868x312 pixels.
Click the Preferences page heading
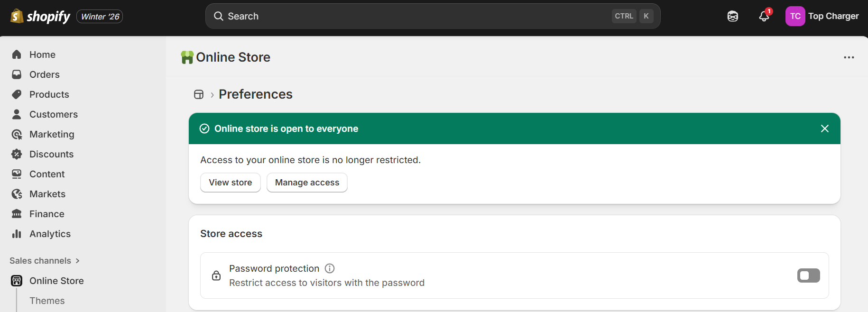[256, 94]
